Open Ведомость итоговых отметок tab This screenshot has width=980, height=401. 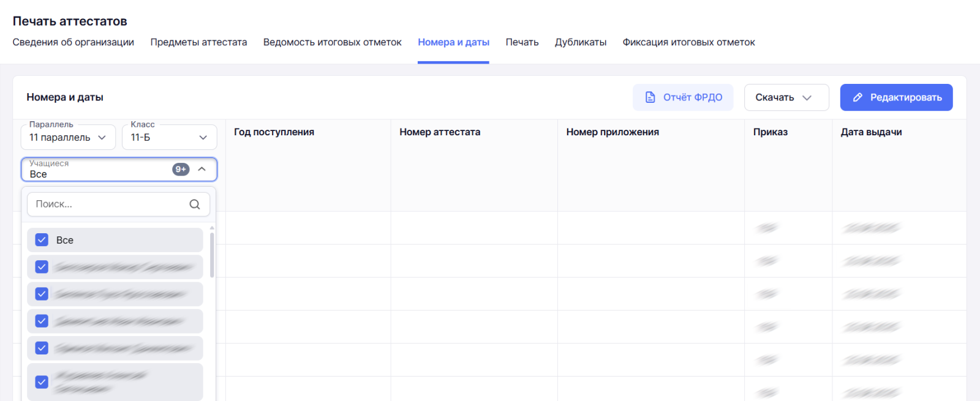[333, 42]
